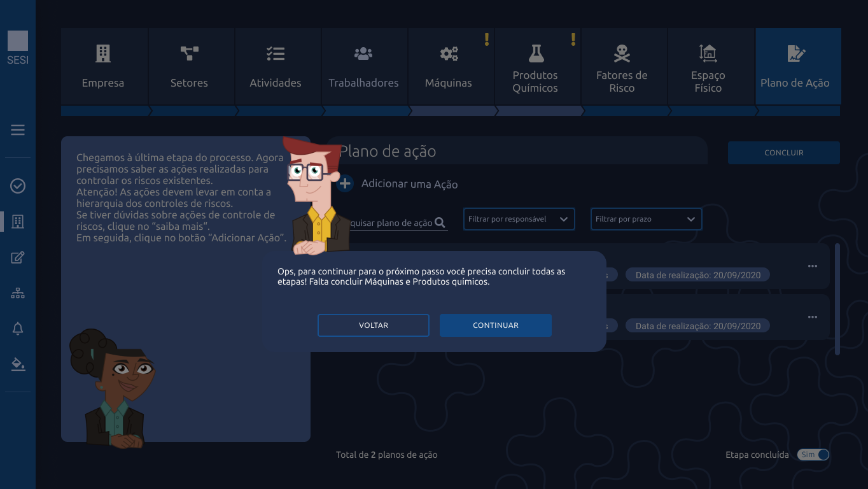Screen dimensions: 868x489
Task: Click the flask icon of Produtos Químicos
Action: [x=535, y=53]
